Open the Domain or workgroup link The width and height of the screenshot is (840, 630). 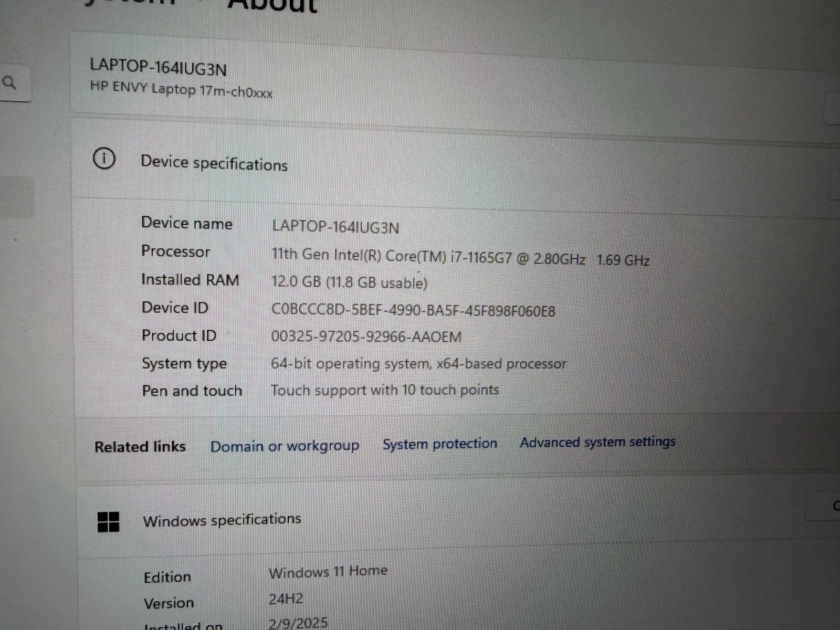pos(285,446)
